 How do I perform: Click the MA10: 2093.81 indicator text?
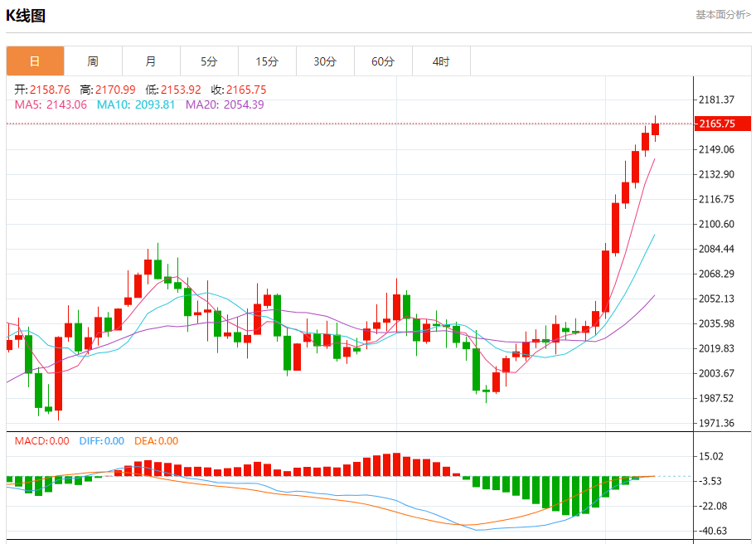click(136, 104)
